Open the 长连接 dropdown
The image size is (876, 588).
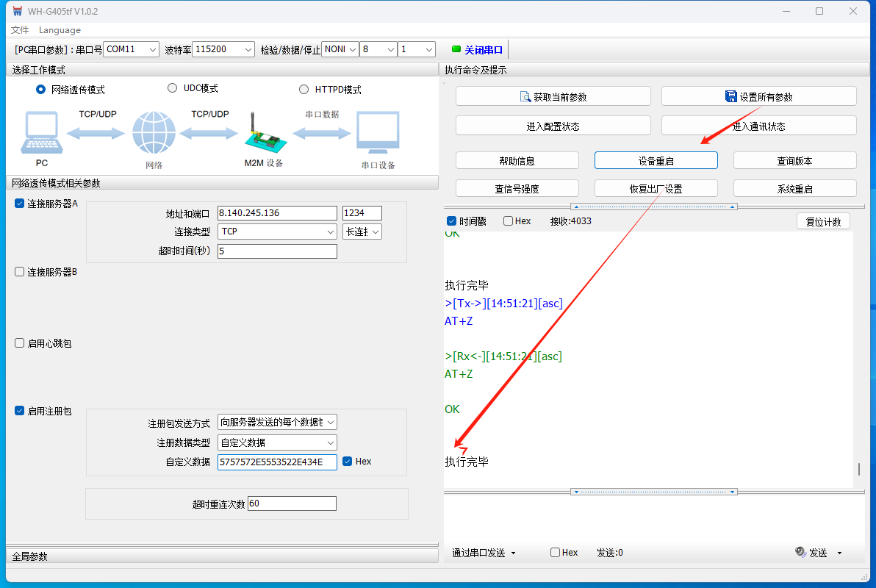tap(362, 232)
